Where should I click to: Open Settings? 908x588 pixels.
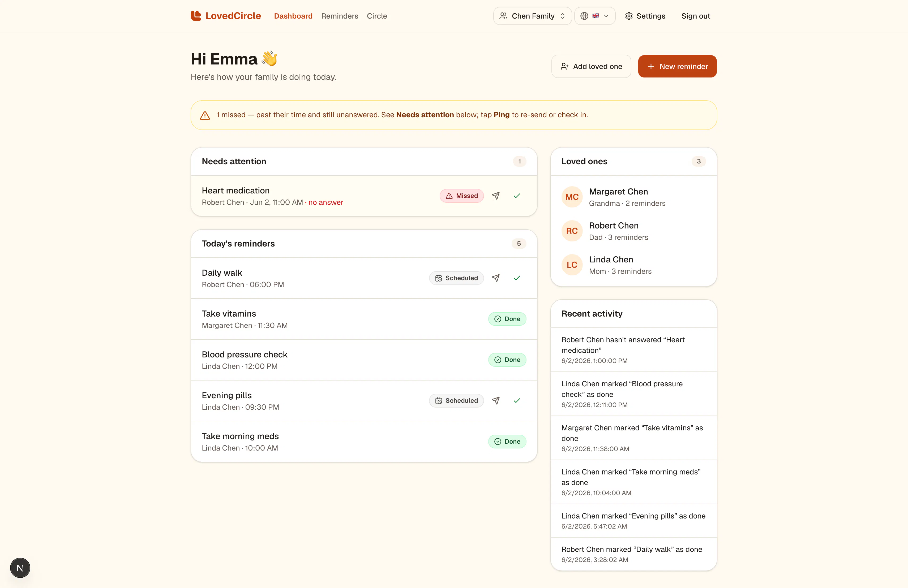645,16
